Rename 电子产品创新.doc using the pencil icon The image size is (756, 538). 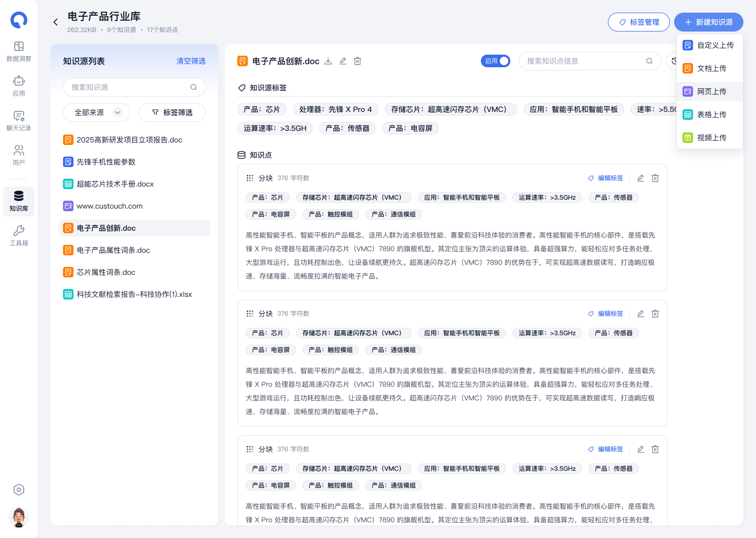343,61
